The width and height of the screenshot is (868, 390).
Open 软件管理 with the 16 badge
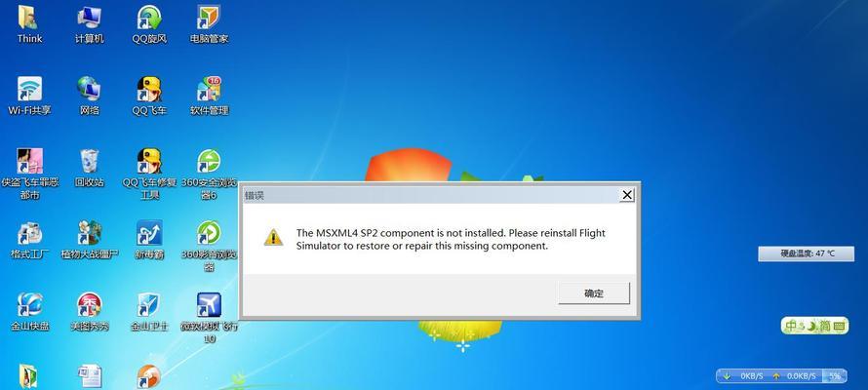pos(209,97)
